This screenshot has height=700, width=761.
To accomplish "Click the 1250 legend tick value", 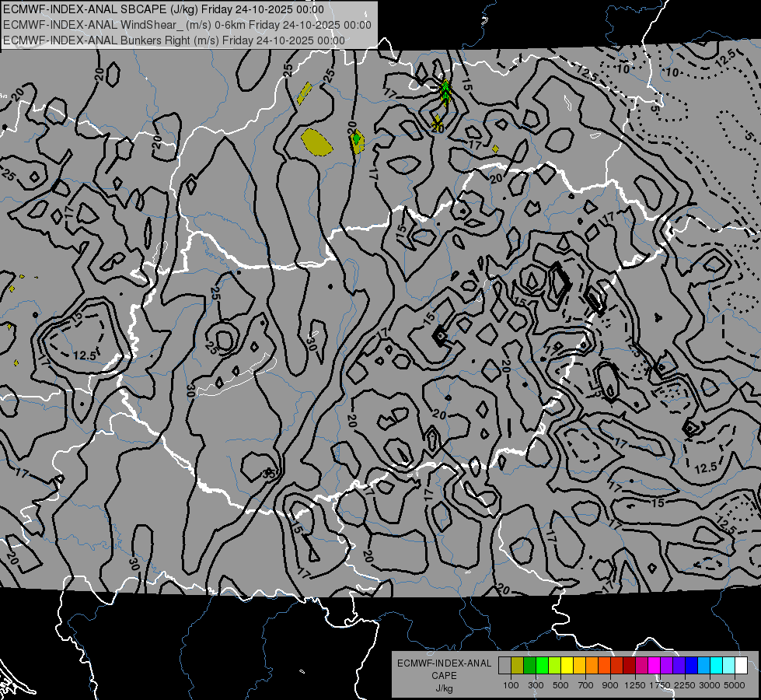I will tap(635, 685).
